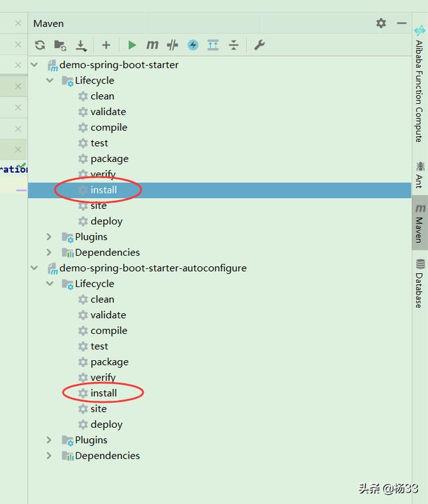This screenshot has width=428, height=504.
Task: Select compile in demo-spring-boot-starter Lifecycle
Action: click(109, 127)
